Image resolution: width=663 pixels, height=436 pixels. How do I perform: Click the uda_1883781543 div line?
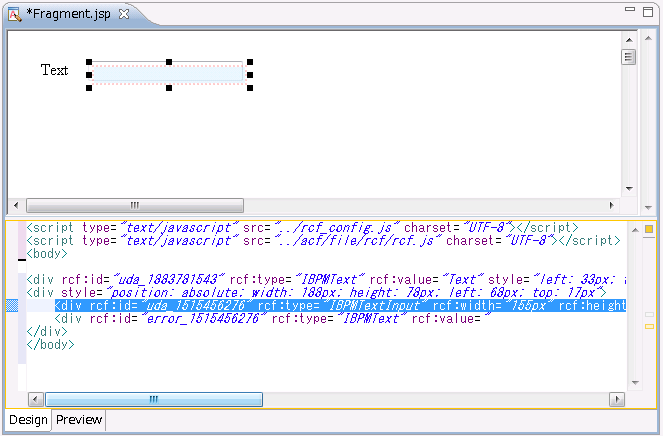pyautogui.click(x=326, y=280)
